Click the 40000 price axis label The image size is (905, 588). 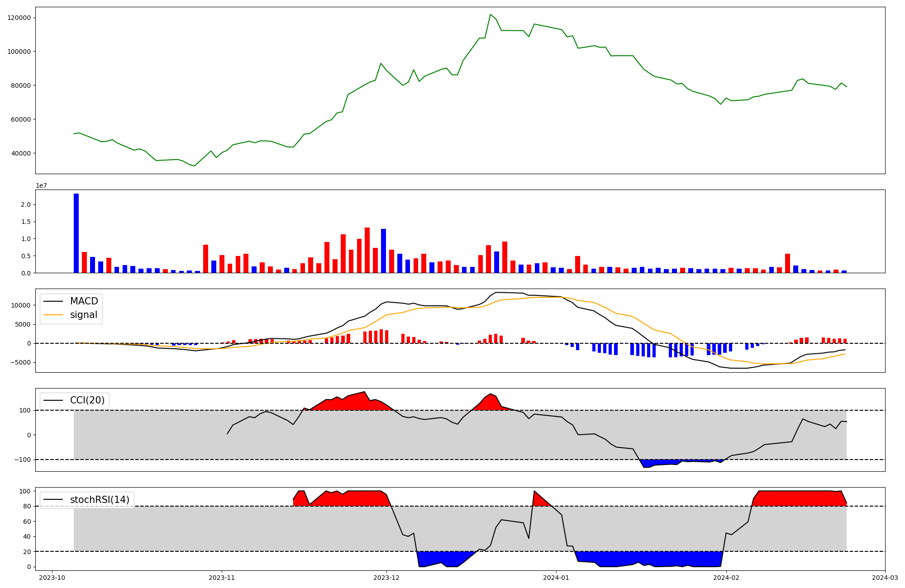[x=21, y=153]
